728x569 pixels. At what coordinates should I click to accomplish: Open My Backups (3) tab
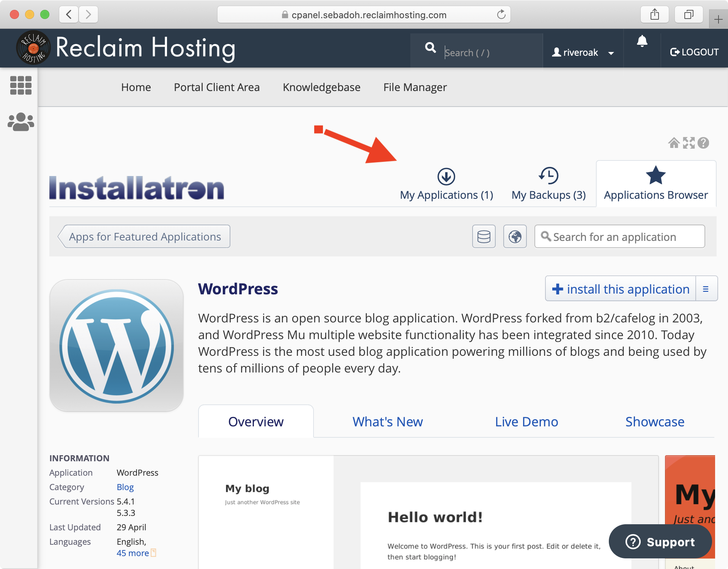click(x=548, y=184)
